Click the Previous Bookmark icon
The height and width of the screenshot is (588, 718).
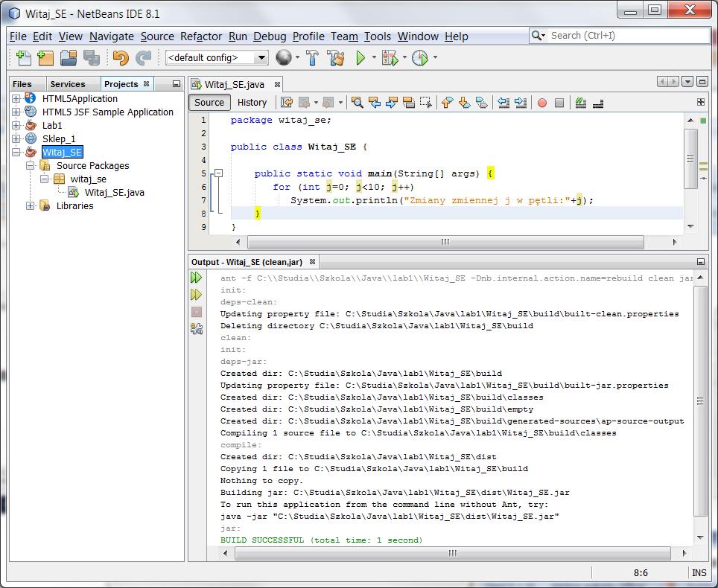(x=448, y=103)
